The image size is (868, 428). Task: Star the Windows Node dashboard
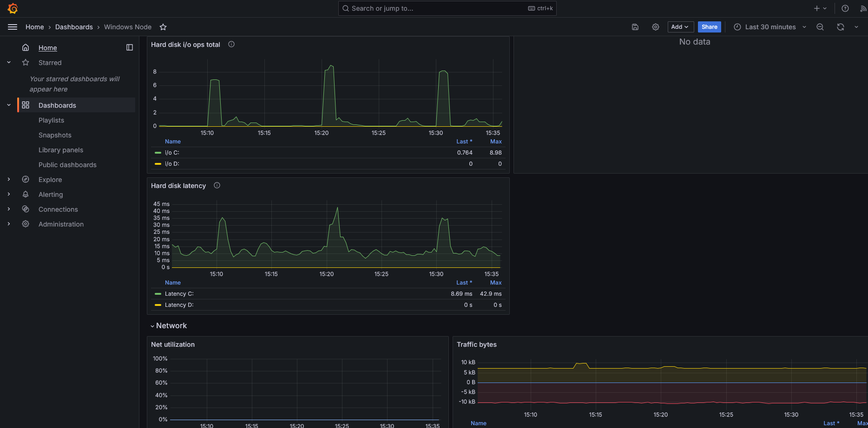(163, 27)
